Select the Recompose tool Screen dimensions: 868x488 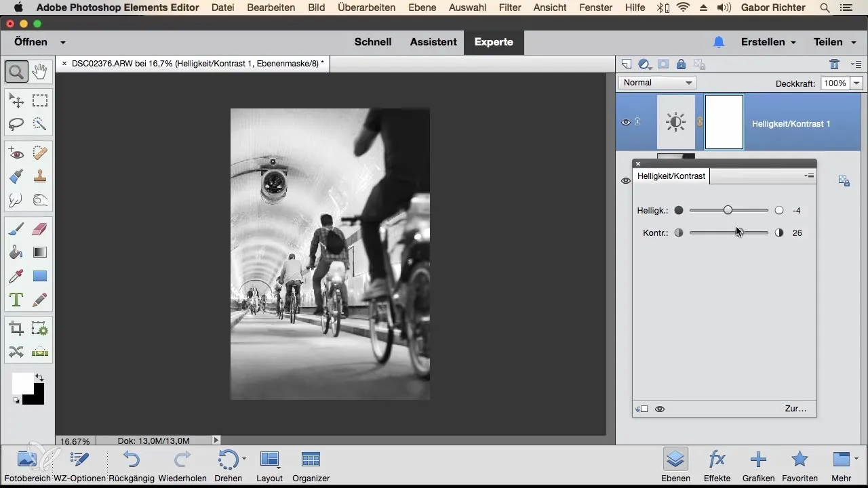click(x=40, y=329)
